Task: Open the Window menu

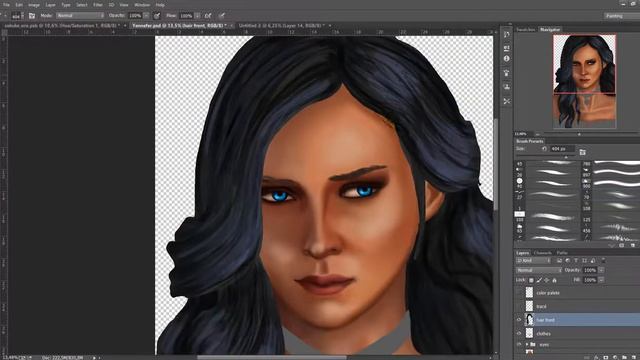Action: click(142, 5)
